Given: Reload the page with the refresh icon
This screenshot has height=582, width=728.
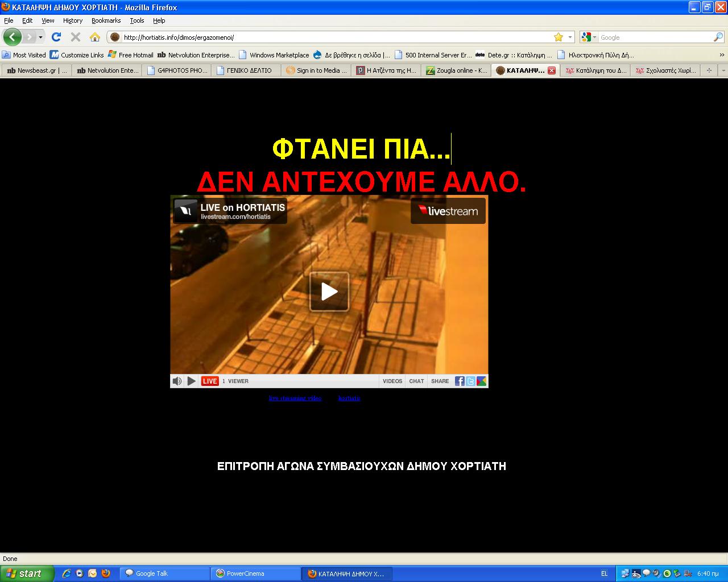Looking at the screenshot, I should tap(56, 38).
